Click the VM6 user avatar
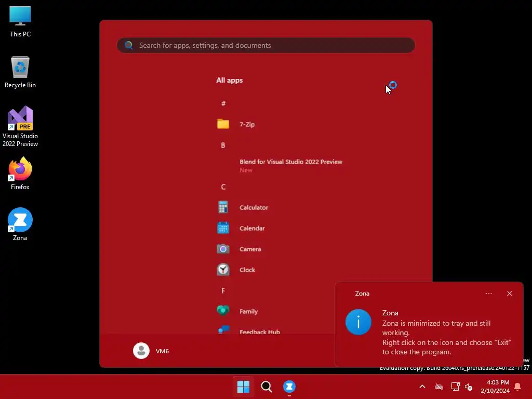The height and width of the screenshot is (399, 532). [x=141, y=351]
